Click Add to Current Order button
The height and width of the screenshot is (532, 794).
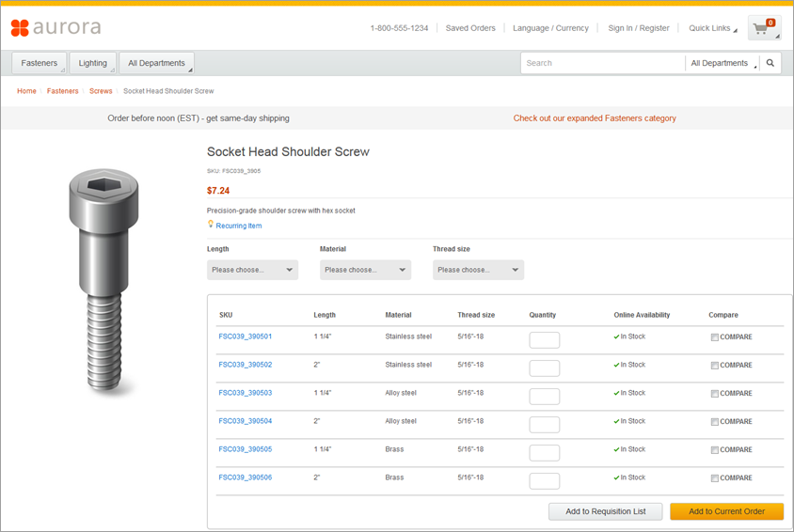726,511
